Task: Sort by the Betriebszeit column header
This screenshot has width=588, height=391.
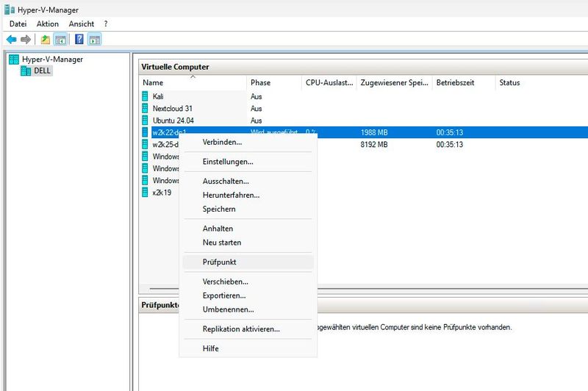Action: coord(464,82)
